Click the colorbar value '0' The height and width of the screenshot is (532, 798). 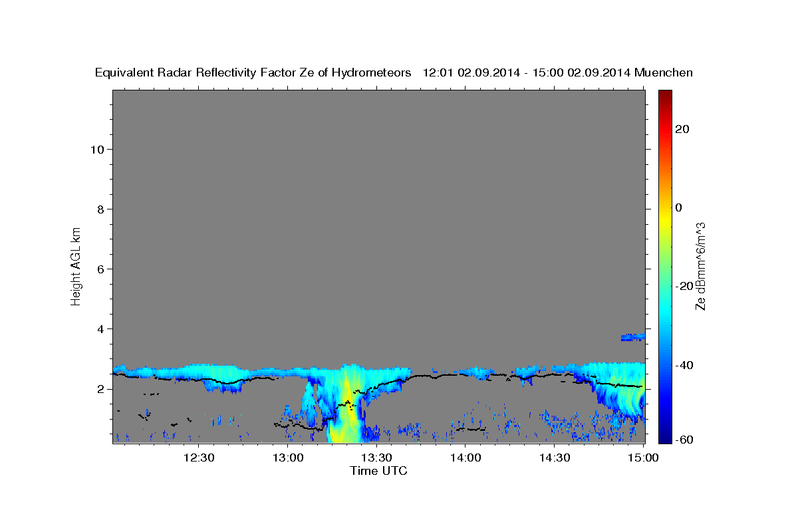coord(679,207)
